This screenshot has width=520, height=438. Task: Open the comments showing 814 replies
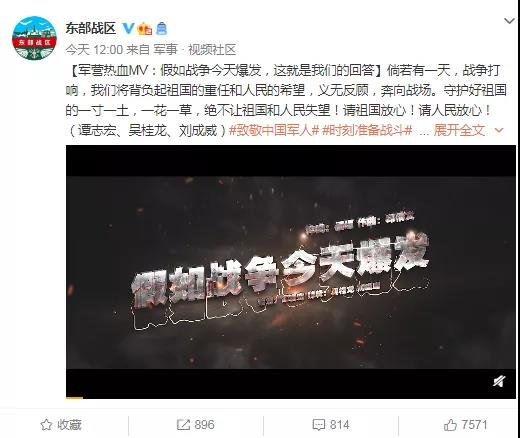point(331,425)
